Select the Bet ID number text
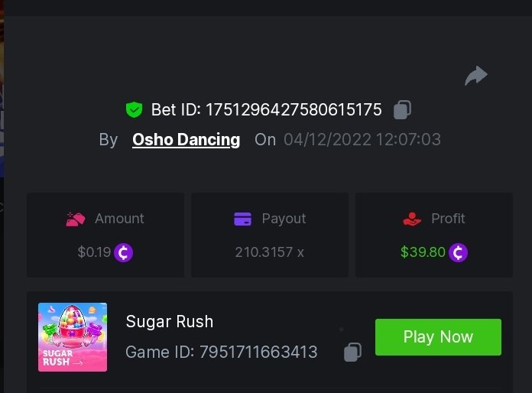This screenshot has height=393, width=532. 291,110
